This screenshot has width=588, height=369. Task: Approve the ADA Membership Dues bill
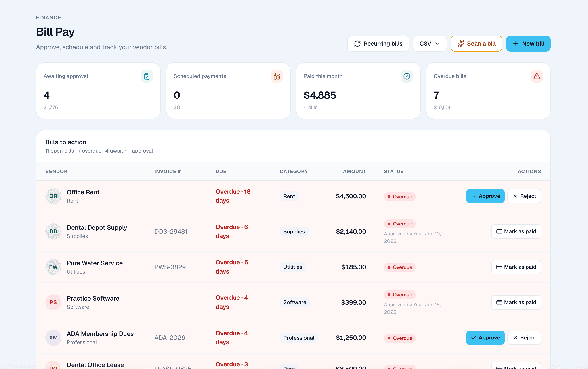[x=485, y=338]
